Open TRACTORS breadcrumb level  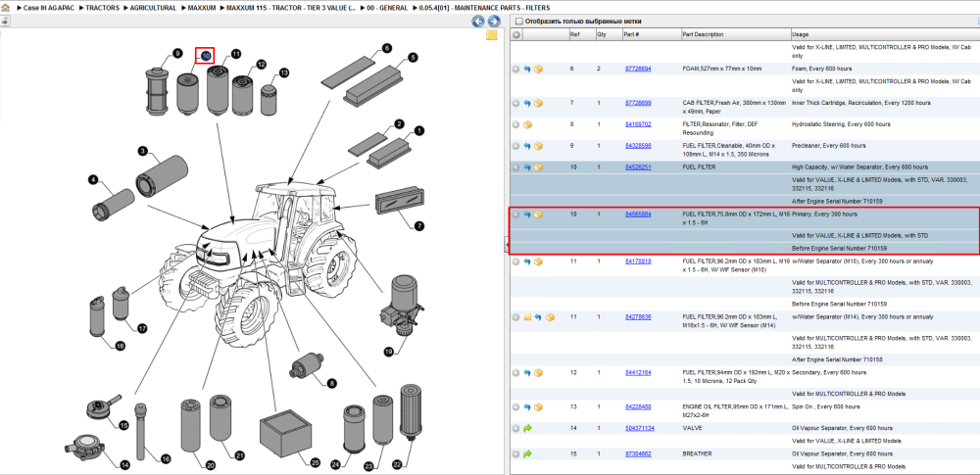coord(103,9)
